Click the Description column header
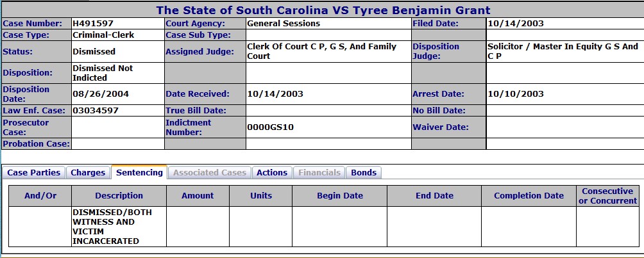Image resolution: width=644 pixels, height=258 pixels. click(119, 195)
